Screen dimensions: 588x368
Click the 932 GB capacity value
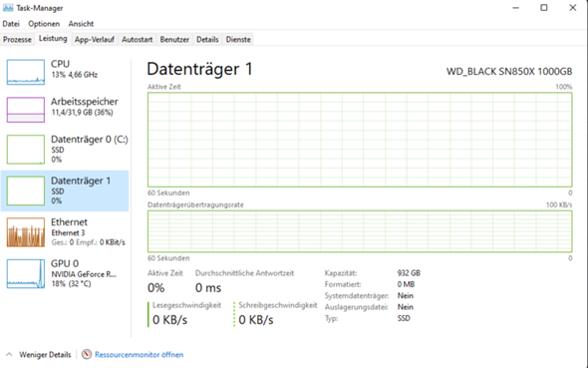tap(409, 273)
